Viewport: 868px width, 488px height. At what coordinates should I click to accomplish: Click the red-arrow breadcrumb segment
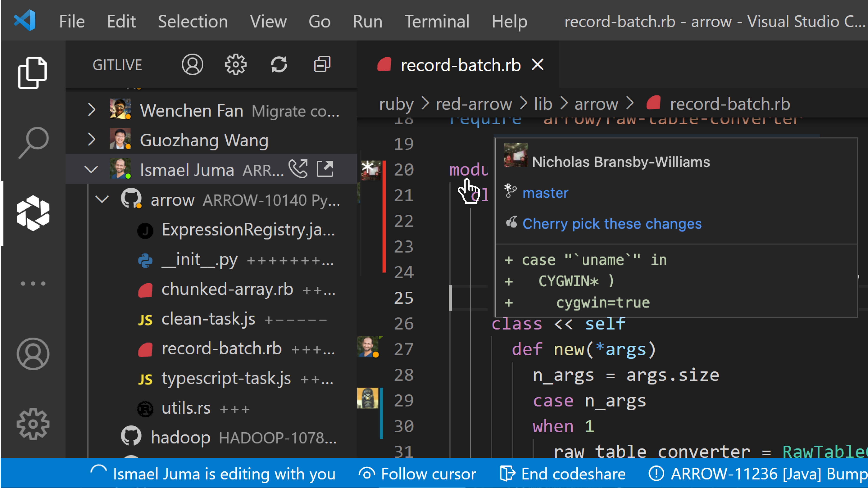474,104
